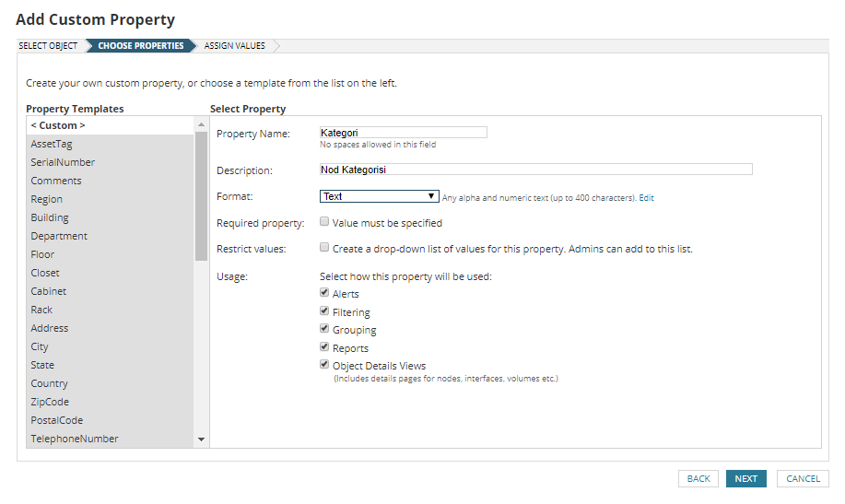Enable 'Value must be specified' checkbox
This screenshot has height=504, width=845.
(x=324, y=221)
